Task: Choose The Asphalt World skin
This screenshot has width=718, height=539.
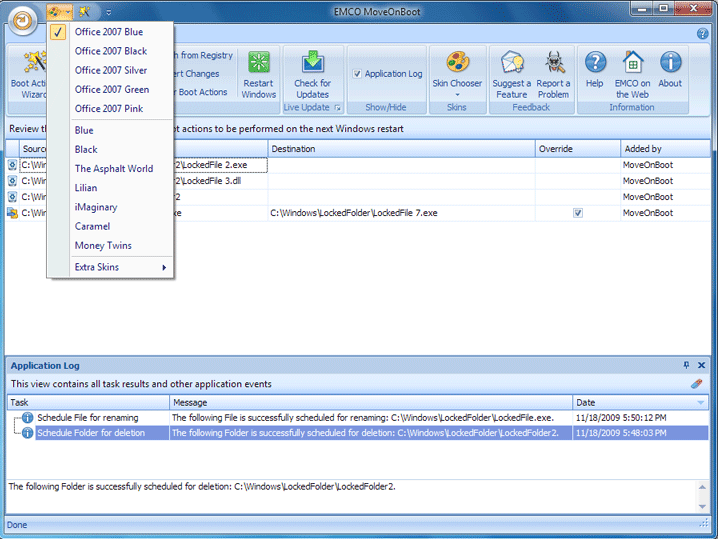Action: (110, 169)
